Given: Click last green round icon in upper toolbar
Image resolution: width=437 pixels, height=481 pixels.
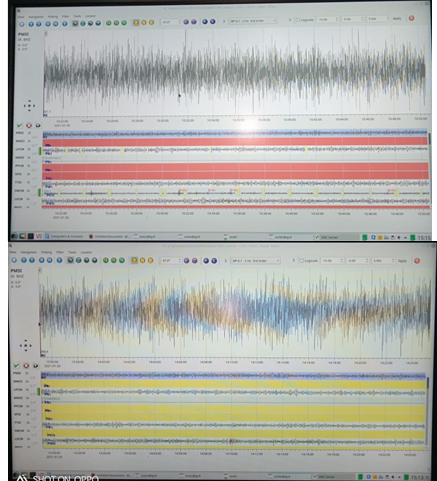Looking at the screenshot, I should coord(124,23).
